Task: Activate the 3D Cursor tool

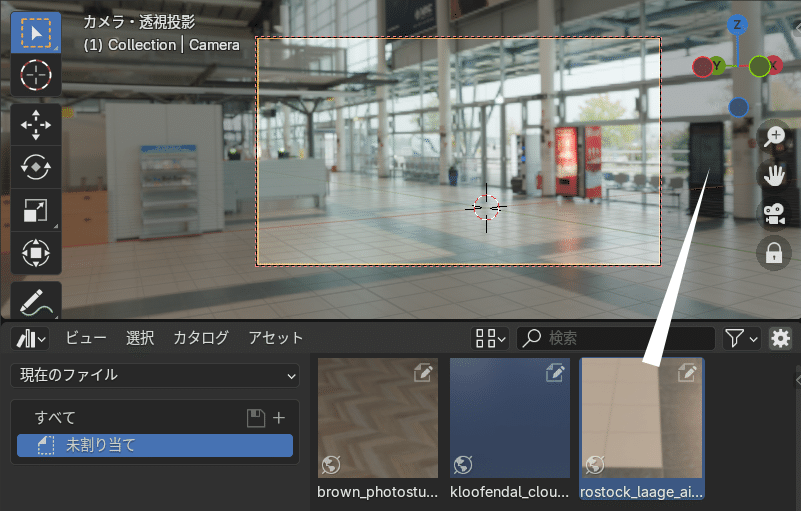Action: click(x=36, y=75)
